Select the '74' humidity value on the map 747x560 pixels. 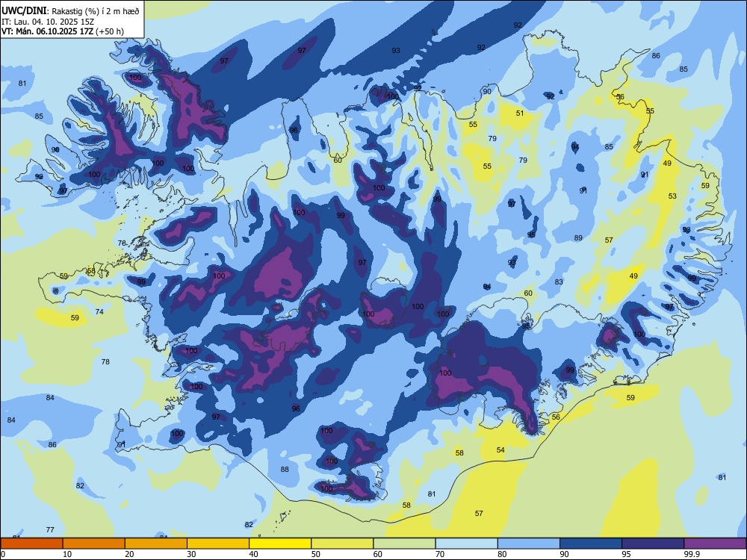[99, 312]
